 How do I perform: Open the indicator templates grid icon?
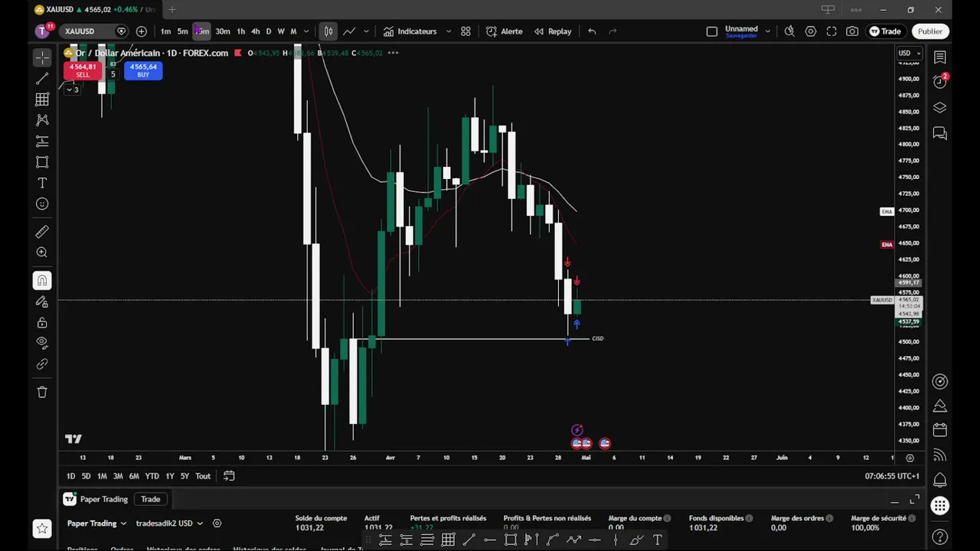click(465, 31)
